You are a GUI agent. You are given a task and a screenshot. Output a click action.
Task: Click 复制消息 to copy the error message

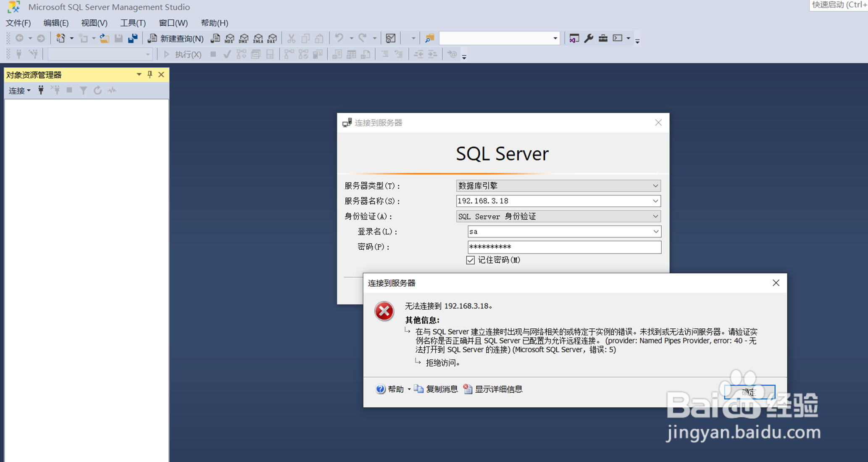pyautogui.click(x=436, y=389)
